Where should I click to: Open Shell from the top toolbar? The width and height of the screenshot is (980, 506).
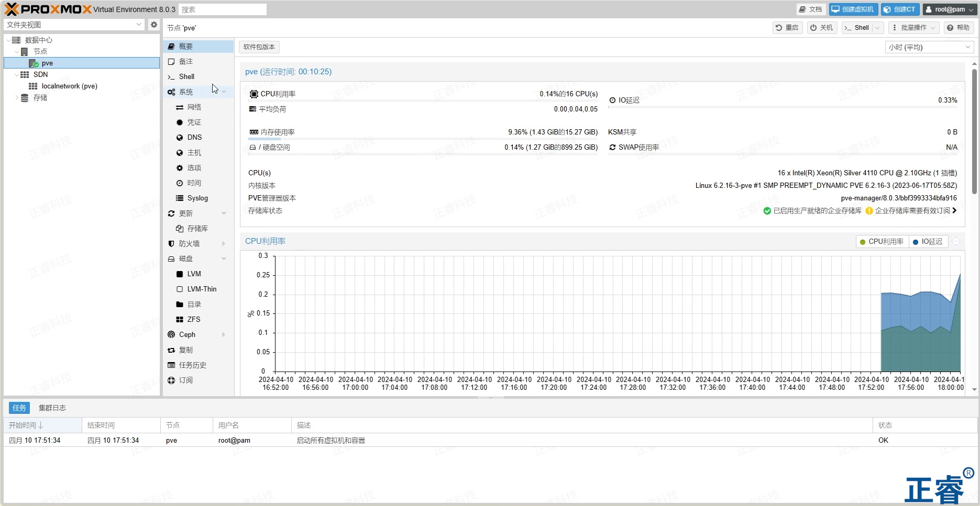(857, 28)
